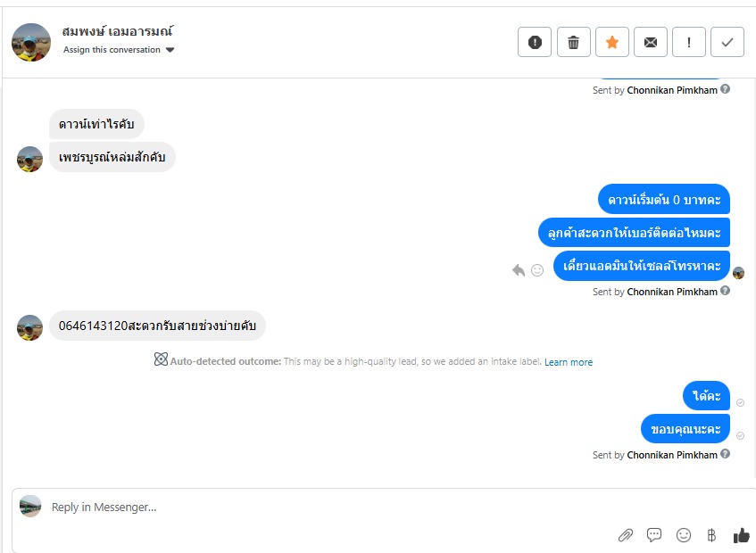The width and height of the screenshot is (756, 553).
Task: Open the Learn more link
Action: [x=569, y=362]
